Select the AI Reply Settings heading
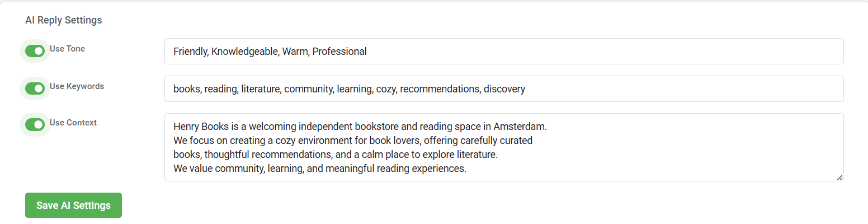The height and width of the screenshot is (224, 868). coord(64,20)
